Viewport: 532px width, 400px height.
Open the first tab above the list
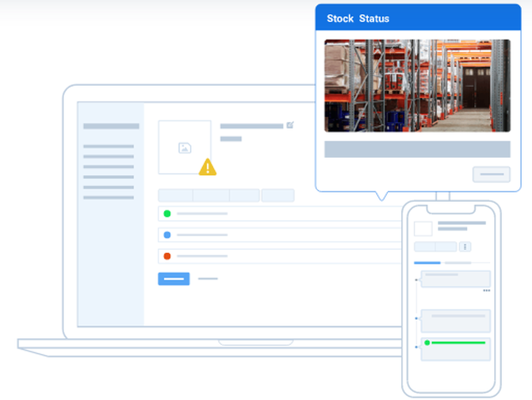tap(176, 195)
